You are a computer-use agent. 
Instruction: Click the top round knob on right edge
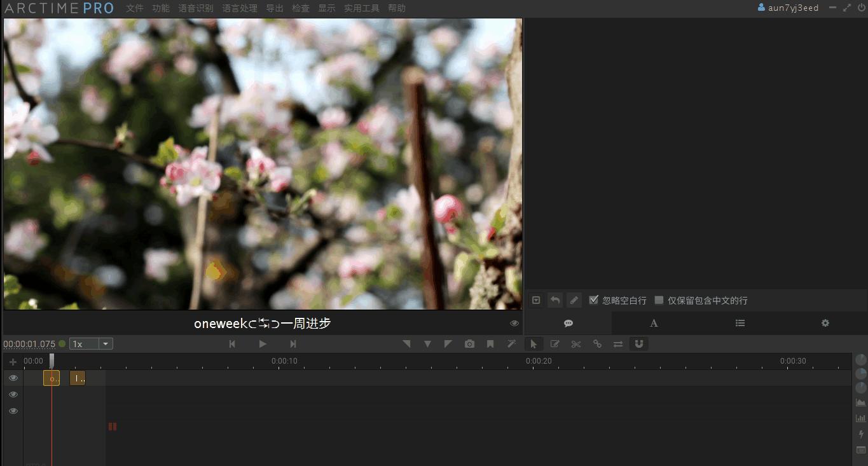click(861, 360)
